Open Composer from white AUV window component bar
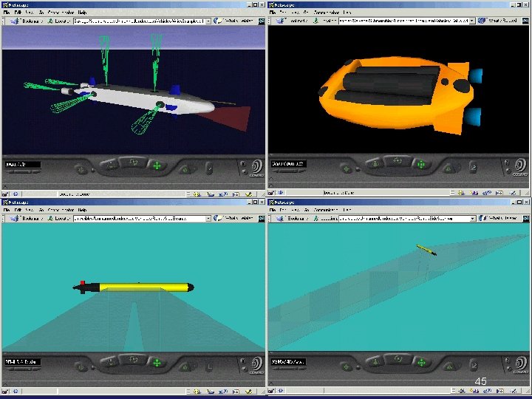Viewport: 532px width, 399px height. (249, 194)
